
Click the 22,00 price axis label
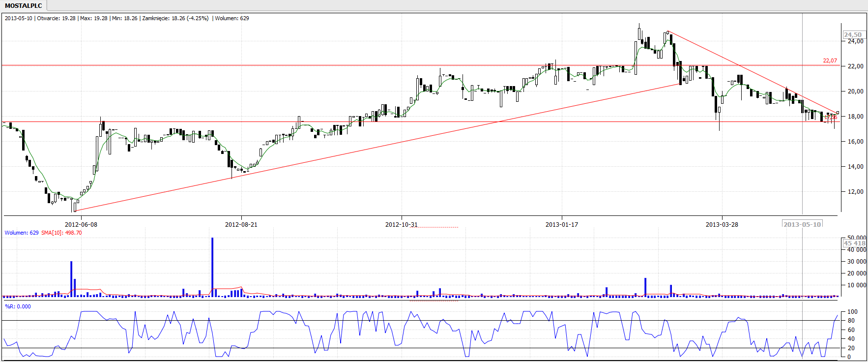pyautogui.click(x=855, y=66)
